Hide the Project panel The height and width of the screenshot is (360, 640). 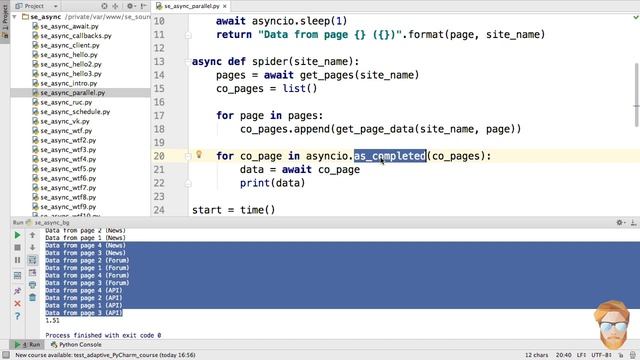143,6
